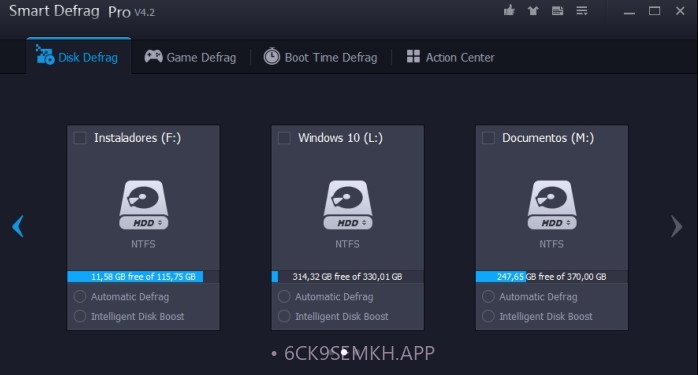This screenshot has height=375, width=699.
Task: Check the Instaladores (F:) checkbox
Action: (x=80, y=138)
